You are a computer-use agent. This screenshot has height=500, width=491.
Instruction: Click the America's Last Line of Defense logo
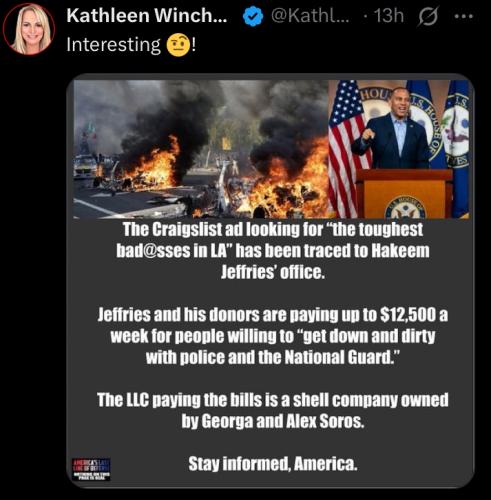click(91, 469)
